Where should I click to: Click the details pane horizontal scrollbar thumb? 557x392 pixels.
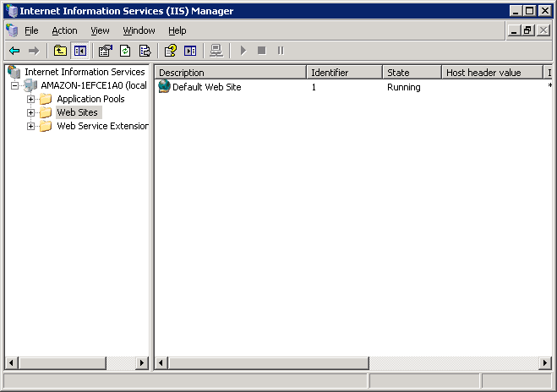[269, 363]
